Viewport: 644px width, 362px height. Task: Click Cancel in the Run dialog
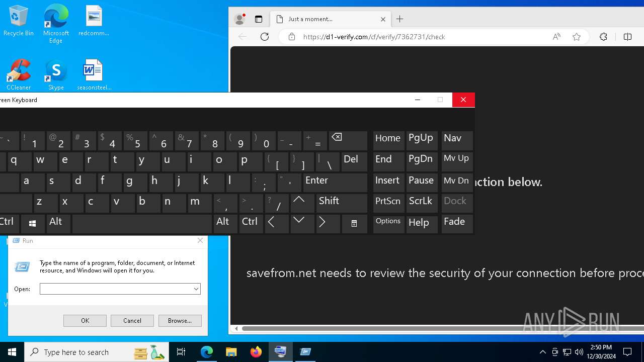tap(132, 321)
